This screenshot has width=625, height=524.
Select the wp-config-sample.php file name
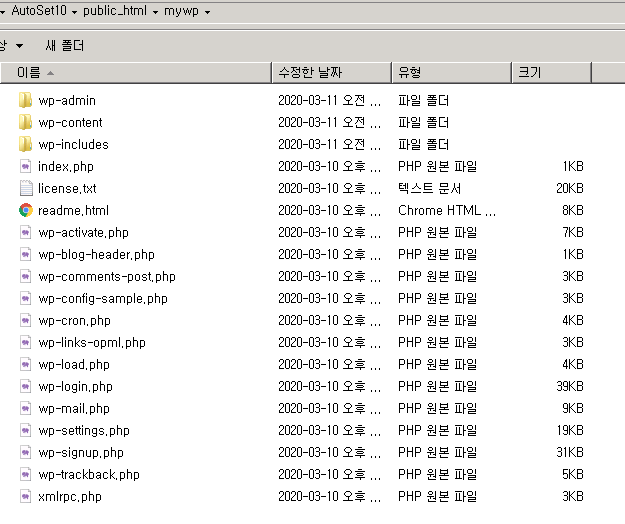point(103,298)
